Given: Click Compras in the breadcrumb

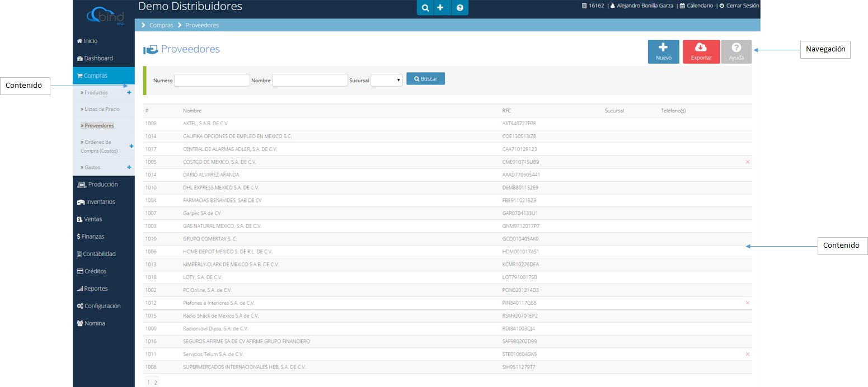Looking at the screenshot, I should pos(161,25).
